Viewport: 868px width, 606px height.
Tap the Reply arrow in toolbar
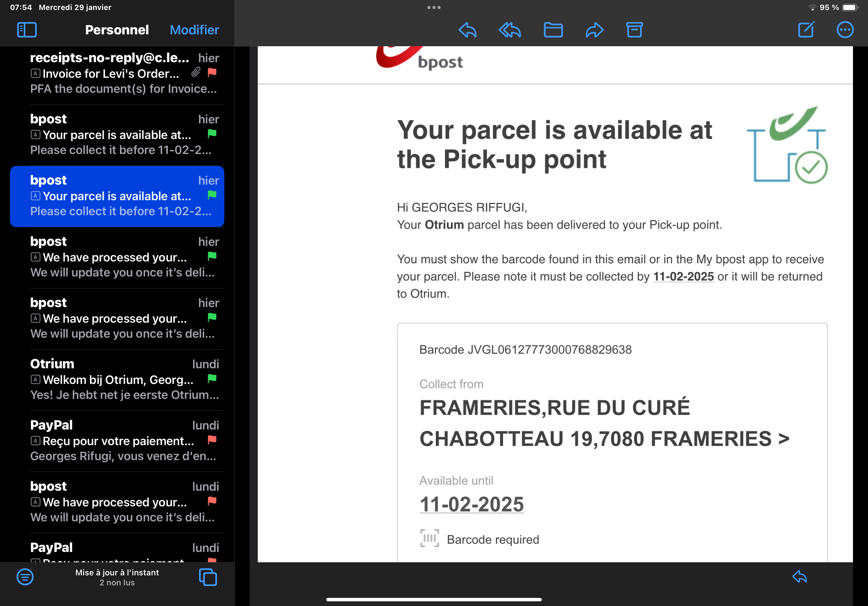467,30
